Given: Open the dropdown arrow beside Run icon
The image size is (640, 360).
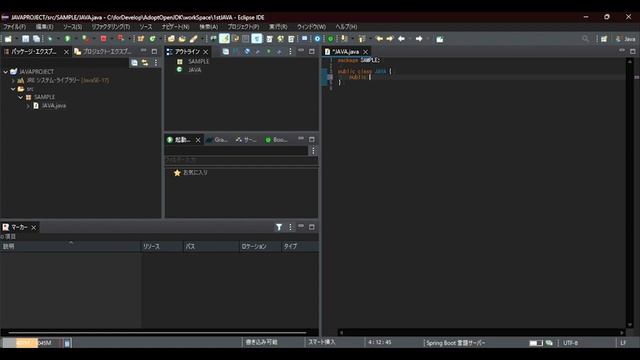Looking at the screenshot, I should coord(76,39).
